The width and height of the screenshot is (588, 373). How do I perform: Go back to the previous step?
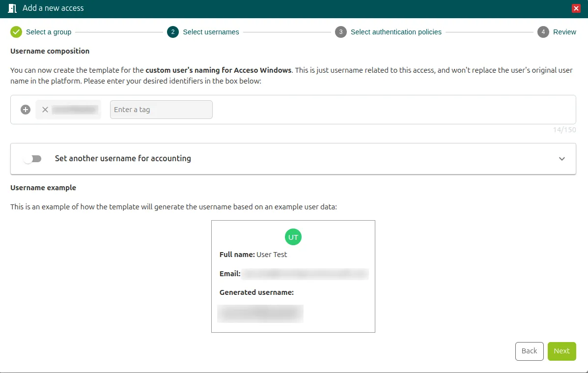529,351
